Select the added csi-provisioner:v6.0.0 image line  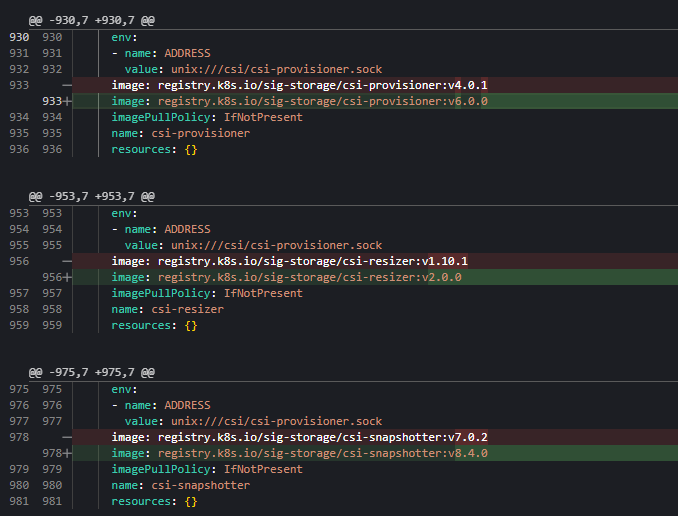tap(299, 101)
